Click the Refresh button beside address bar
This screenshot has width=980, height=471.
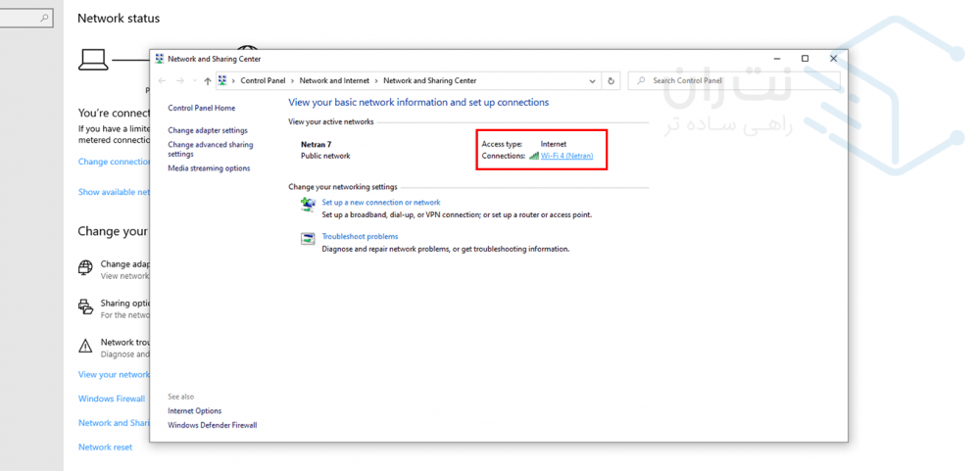[612, 81]
